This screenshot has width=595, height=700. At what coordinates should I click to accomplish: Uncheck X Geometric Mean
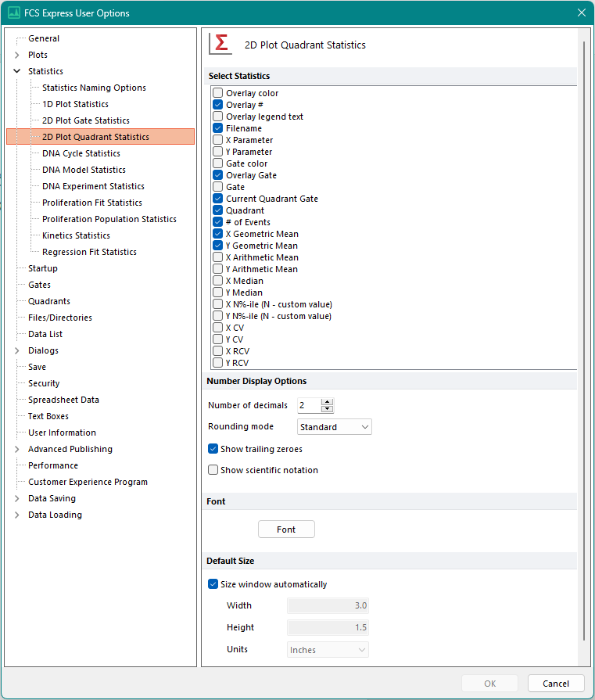[x=218, y=234]
